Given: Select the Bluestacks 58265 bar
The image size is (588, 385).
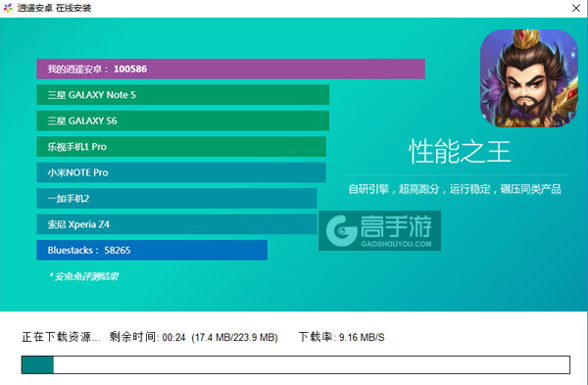Looking at the screenshot, I should click(x=152, y=250).
